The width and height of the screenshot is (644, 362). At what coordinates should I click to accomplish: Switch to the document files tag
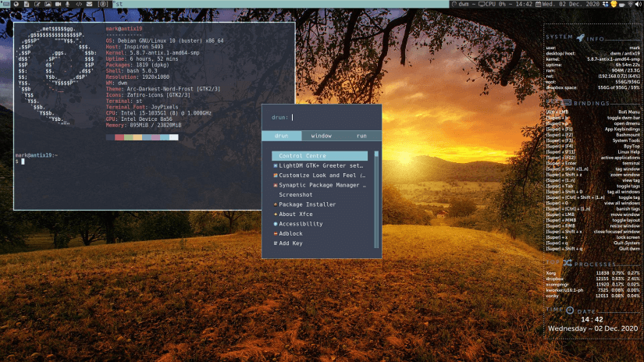(x=27, y=4)
